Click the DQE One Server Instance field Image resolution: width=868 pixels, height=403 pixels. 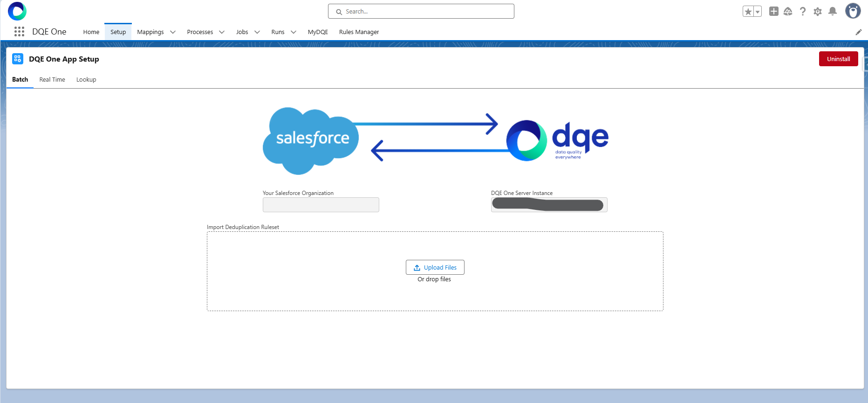click(549, 205)
